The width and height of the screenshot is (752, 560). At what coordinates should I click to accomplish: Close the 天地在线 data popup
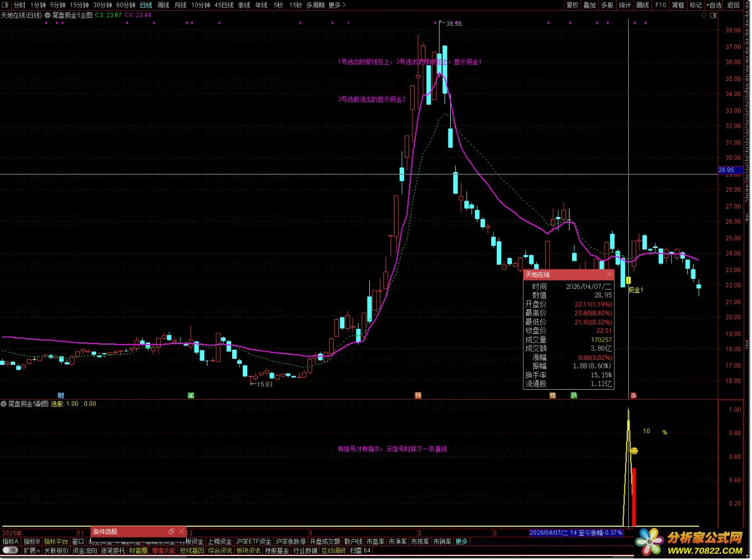[x=609, y=274]
